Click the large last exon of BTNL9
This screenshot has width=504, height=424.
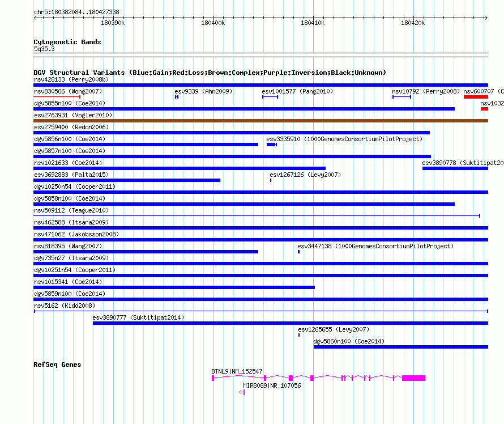click(x=414, y=378)
